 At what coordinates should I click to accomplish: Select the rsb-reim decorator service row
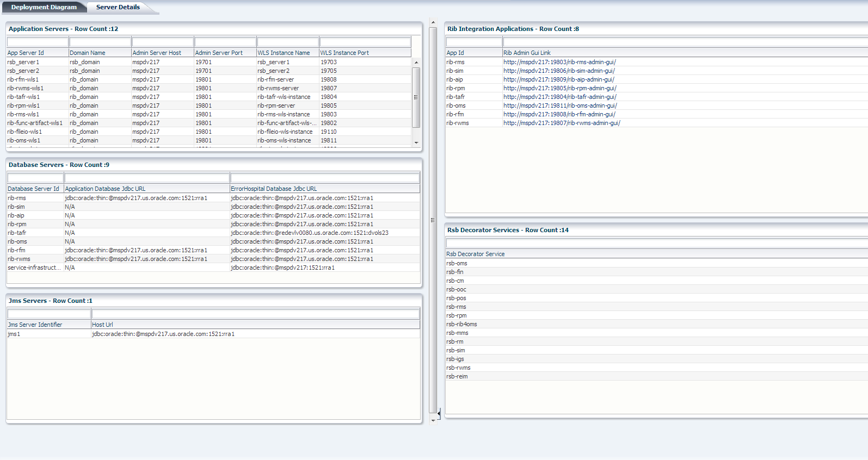coord(657,376)
